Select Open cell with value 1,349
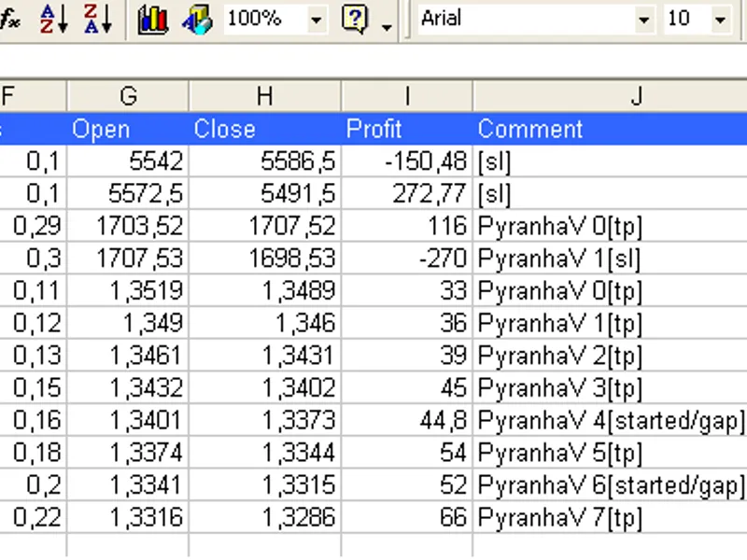Screen dimensions: 747x560 pos(128,323)
